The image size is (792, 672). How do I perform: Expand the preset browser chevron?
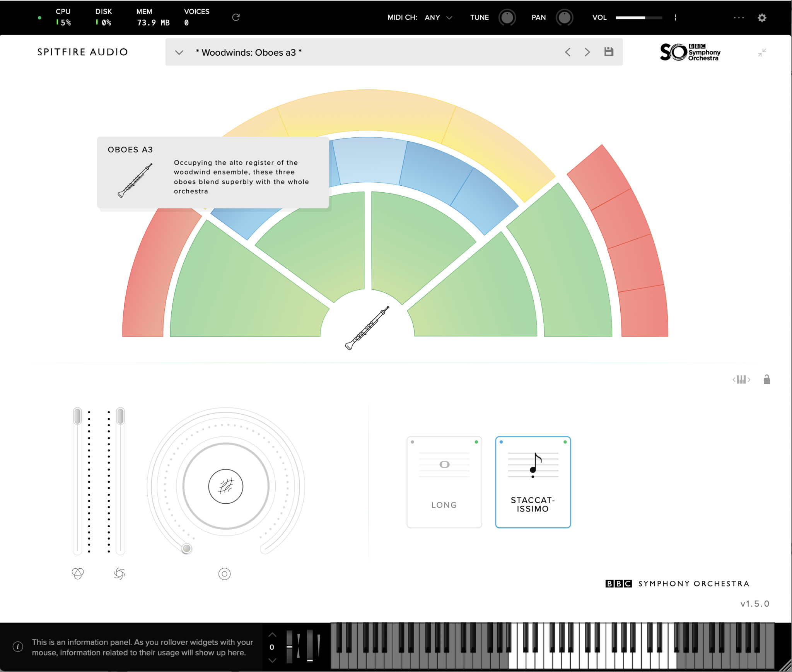(x=179, y=52)
